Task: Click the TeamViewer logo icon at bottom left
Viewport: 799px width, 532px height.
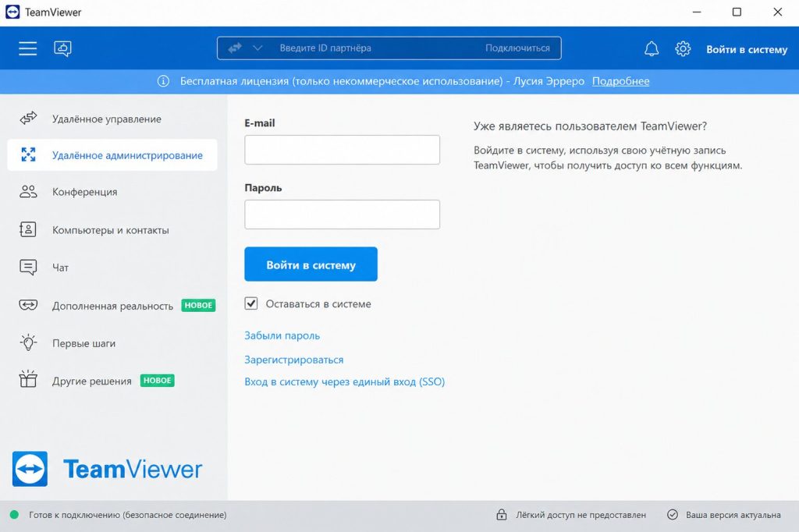Action: (30, 469)
